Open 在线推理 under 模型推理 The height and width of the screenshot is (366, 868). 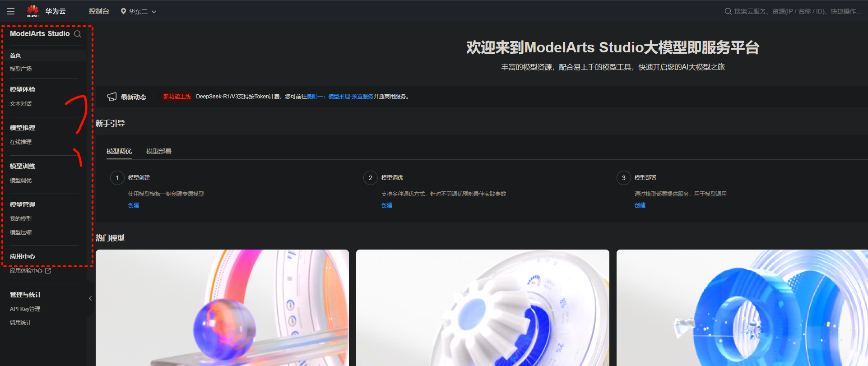coord(21,142)
